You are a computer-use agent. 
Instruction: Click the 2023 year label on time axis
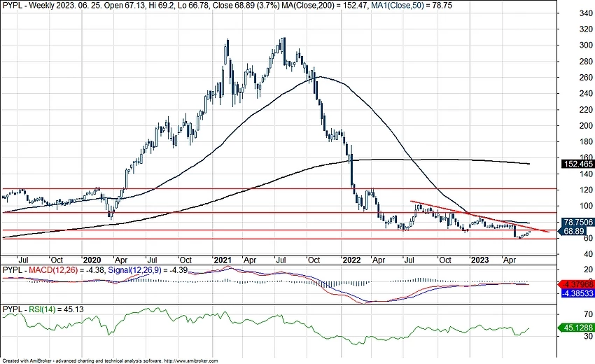click(479, 260)
